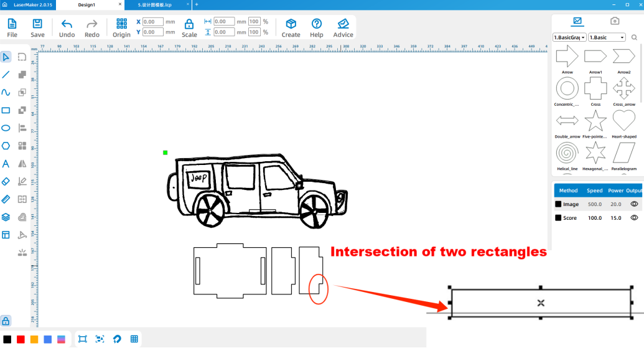Click the fit-to-frame view icon

click(x=83, y=339)
